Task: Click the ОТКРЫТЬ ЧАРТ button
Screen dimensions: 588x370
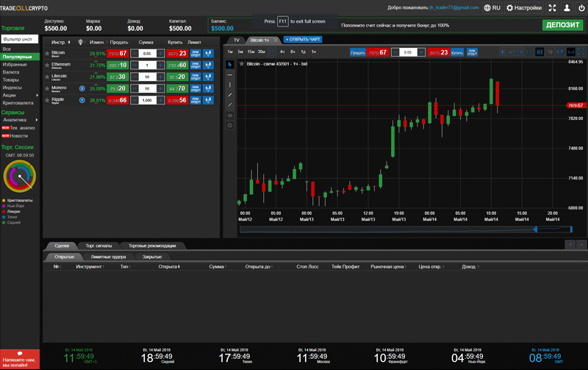Action: (x=303, y=40)
